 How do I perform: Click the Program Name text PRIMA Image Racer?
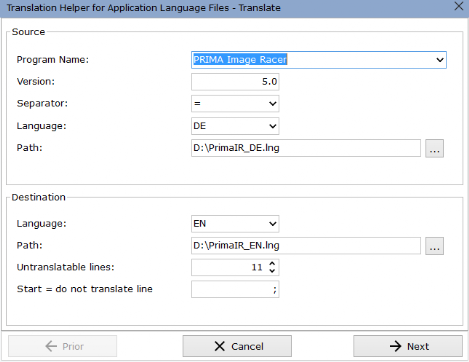(x=240, y=60)
